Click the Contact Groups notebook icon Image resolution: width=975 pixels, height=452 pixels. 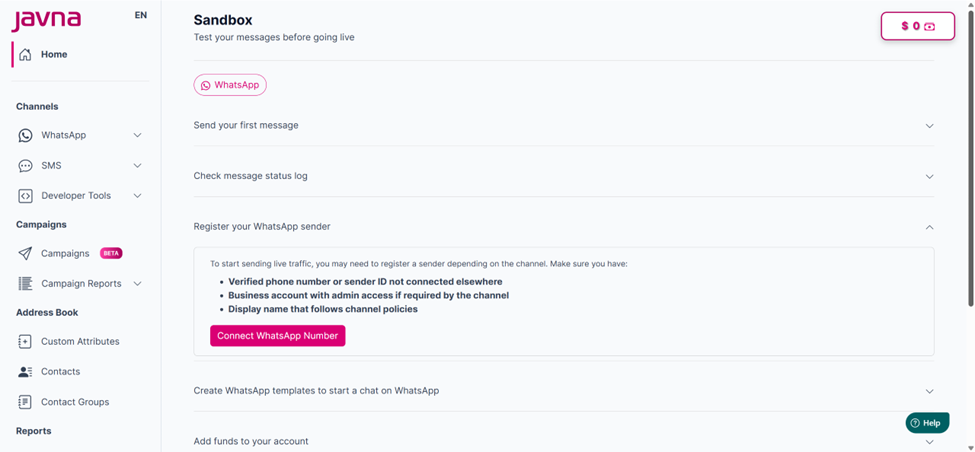pos(25,402)
